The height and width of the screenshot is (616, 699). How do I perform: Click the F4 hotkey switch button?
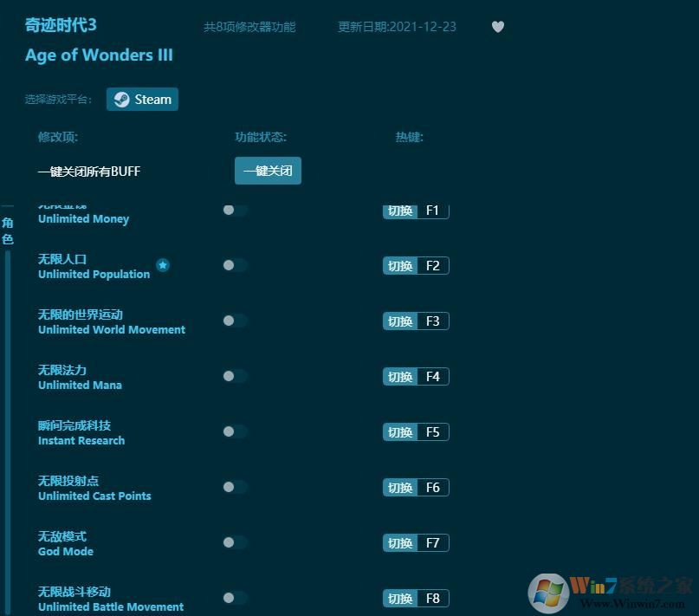[416, 377]
